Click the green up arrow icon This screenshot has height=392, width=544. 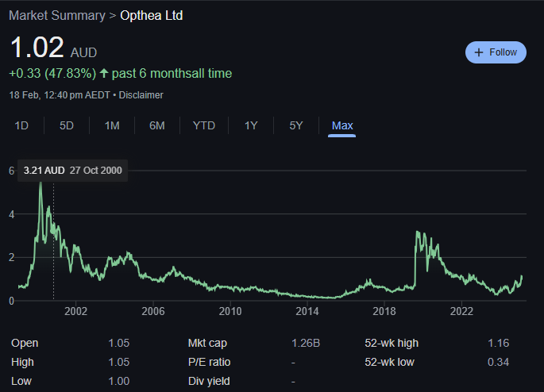[x=104, y=74]
